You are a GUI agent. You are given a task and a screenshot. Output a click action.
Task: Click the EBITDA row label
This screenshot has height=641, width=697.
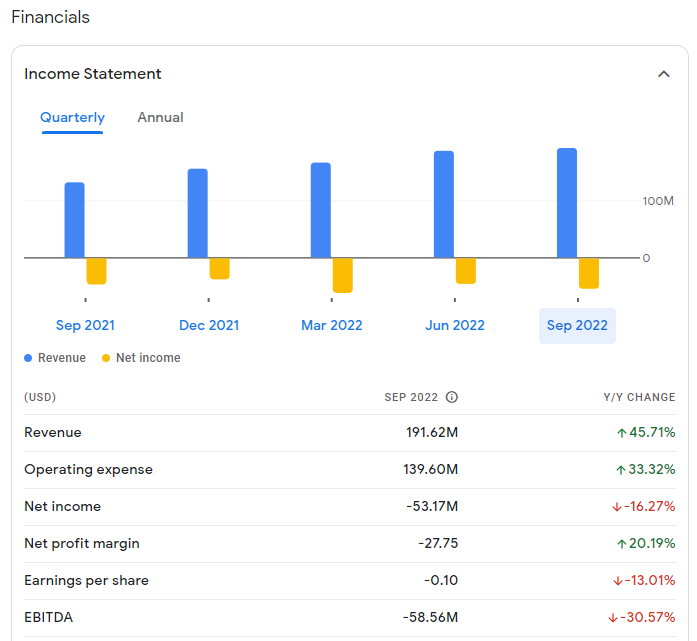tap(48, 617)
